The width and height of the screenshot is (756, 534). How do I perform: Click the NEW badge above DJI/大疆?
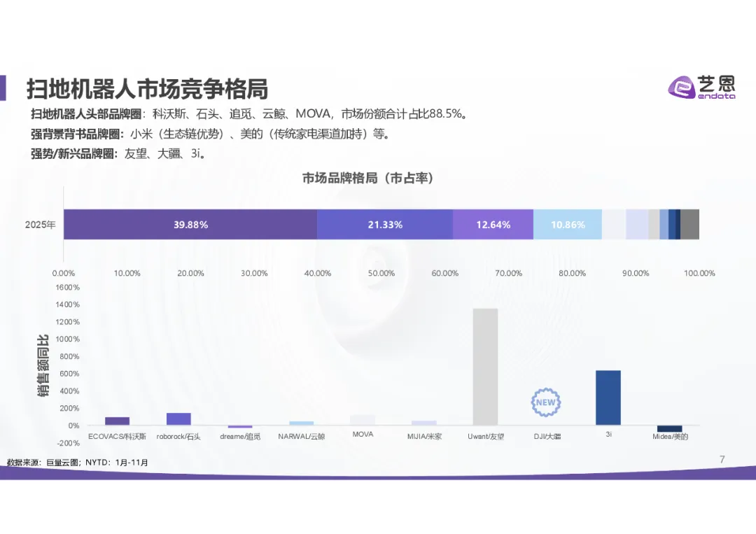click(546, 402)
